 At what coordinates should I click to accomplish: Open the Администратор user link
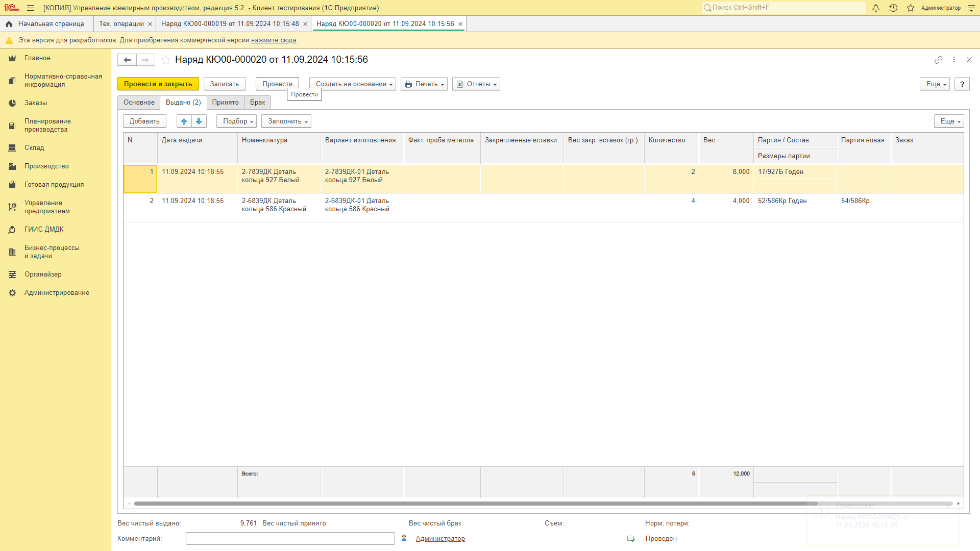coord(440,539)
